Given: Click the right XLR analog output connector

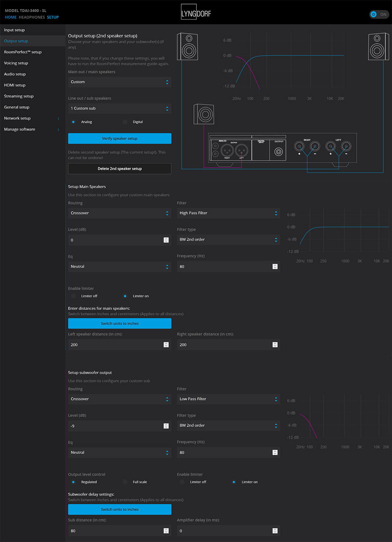Looking at the screenshot, I should pos(227,150).
